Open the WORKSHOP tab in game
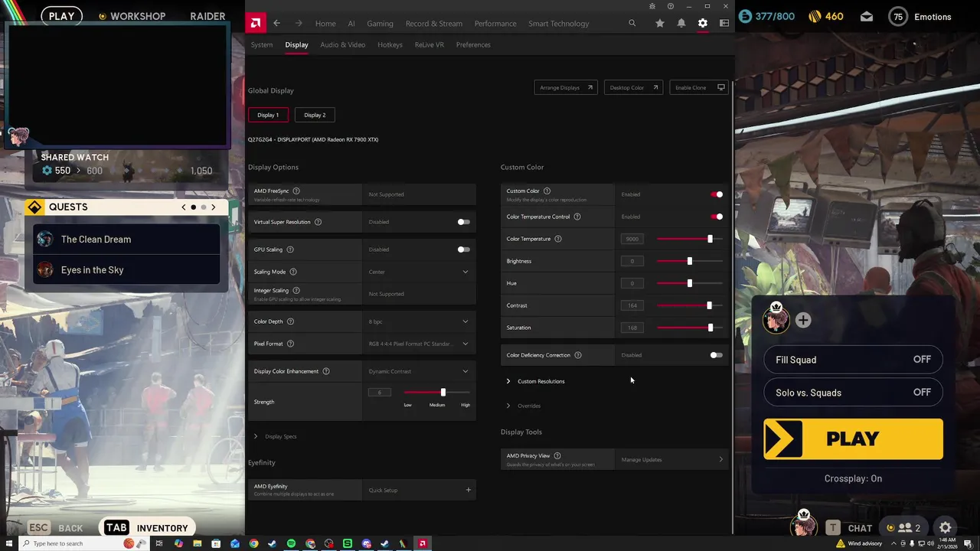The image size is (980, 551). tap(132, 16)
